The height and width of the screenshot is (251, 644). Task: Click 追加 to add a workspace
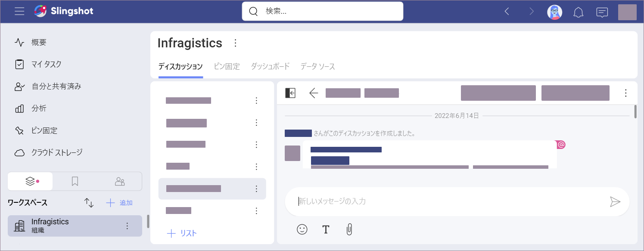pyautogui.click(x=119, y=203)
